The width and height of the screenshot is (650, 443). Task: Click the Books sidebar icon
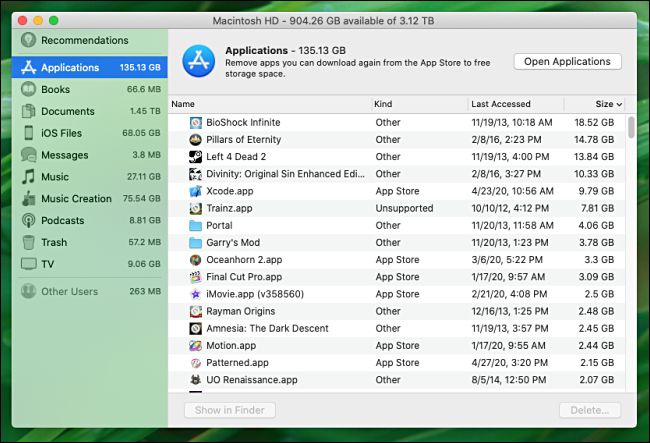tap(28, 89)
